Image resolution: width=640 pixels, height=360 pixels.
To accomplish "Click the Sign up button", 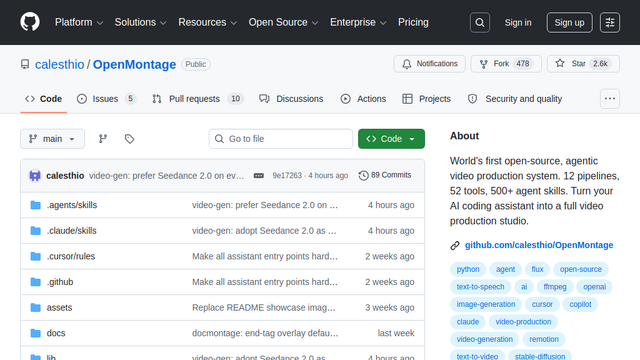I will tap(569, 22).
